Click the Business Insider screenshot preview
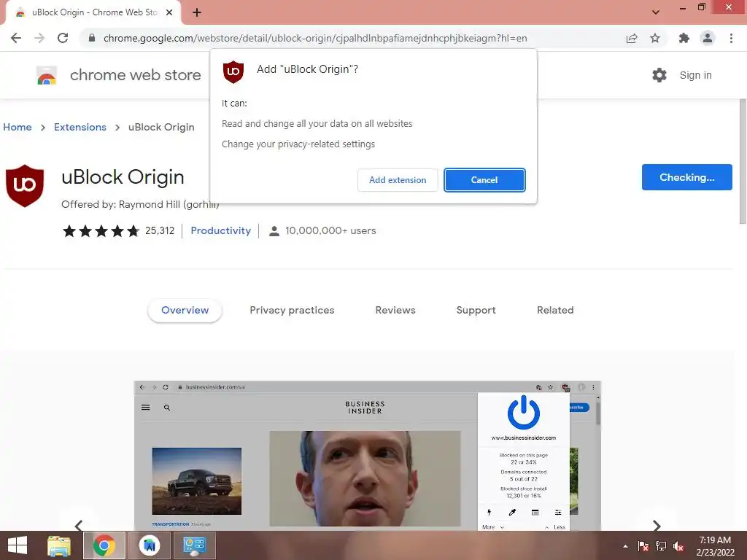 [x=368, y=455]
